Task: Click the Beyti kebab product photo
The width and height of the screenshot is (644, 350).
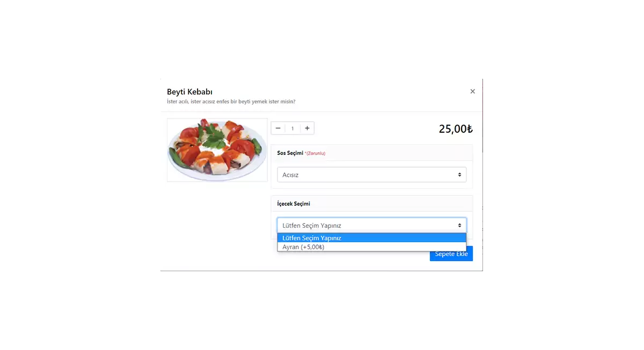Action: tap(217, 150)
